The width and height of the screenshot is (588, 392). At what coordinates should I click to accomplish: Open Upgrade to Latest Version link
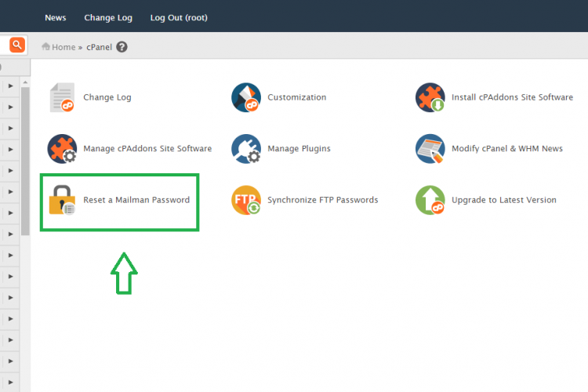pos(504,200)
